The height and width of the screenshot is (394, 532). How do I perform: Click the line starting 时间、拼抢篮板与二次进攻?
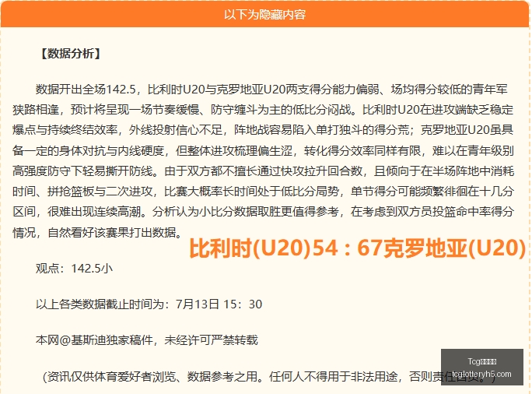(x=263, y=192)
